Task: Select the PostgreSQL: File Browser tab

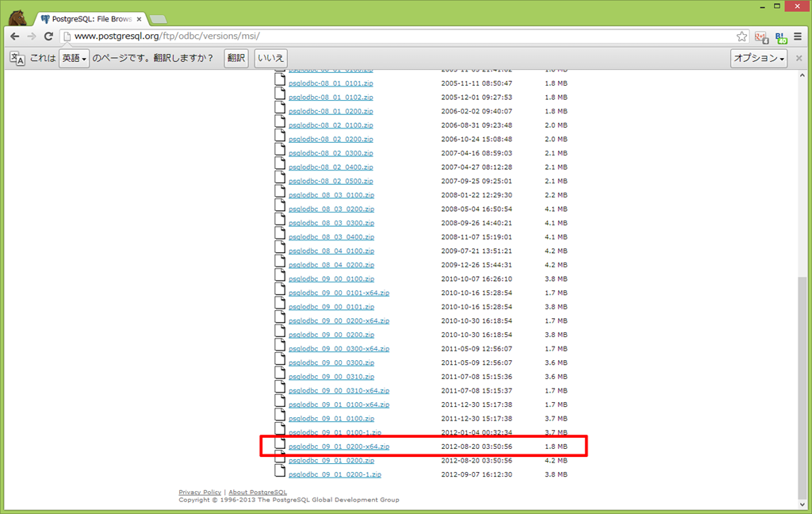Action: tap(91, 19)
